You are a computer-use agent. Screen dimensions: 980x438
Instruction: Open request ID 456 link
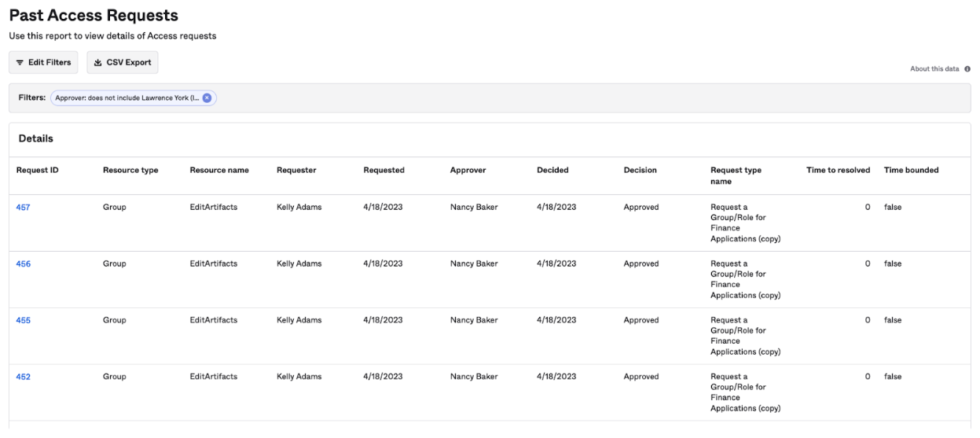[24, 264]
